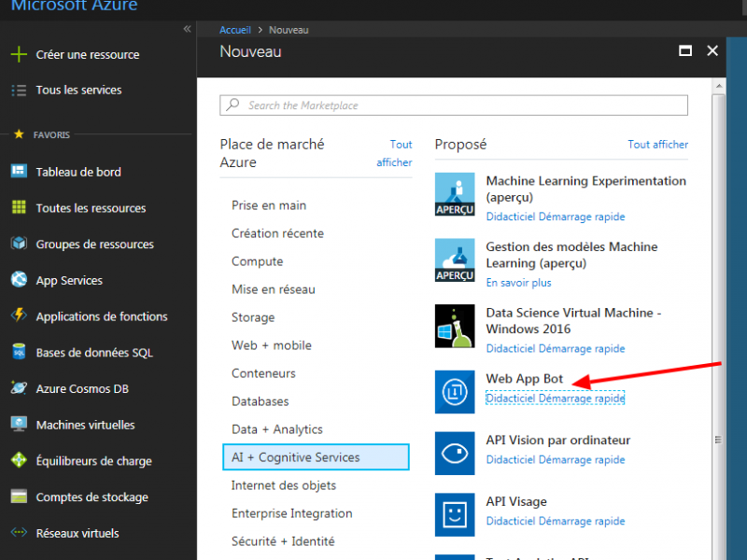The height and width of the screenshot is (560, 747).
Task: Click the Gestion des modèles Machine Learning icon
Action: pos(455,260)
